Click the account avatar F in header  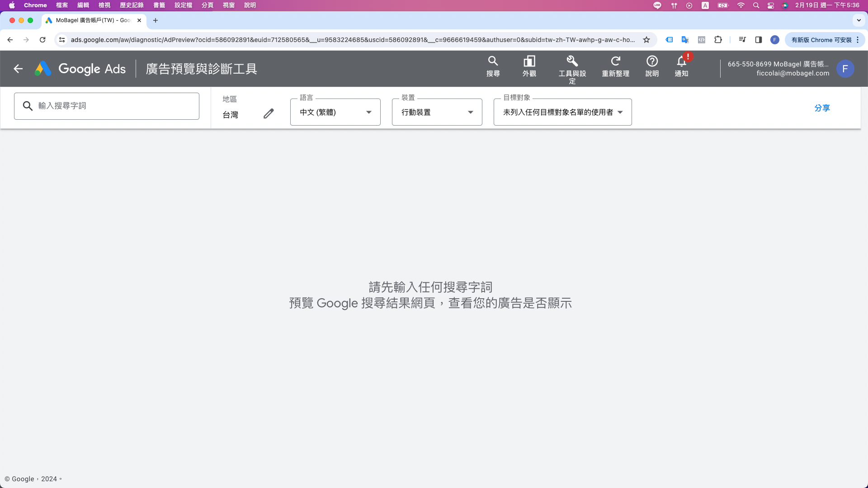tap(845, 69)
